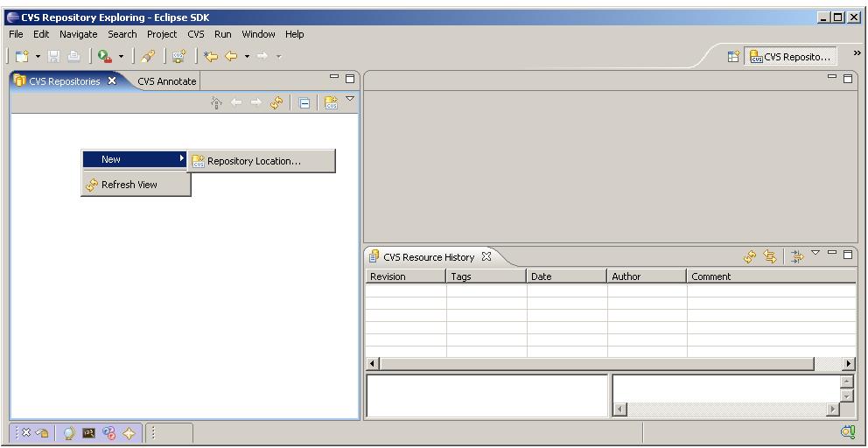Click the globe icon in bottom bar

(68, 433)
